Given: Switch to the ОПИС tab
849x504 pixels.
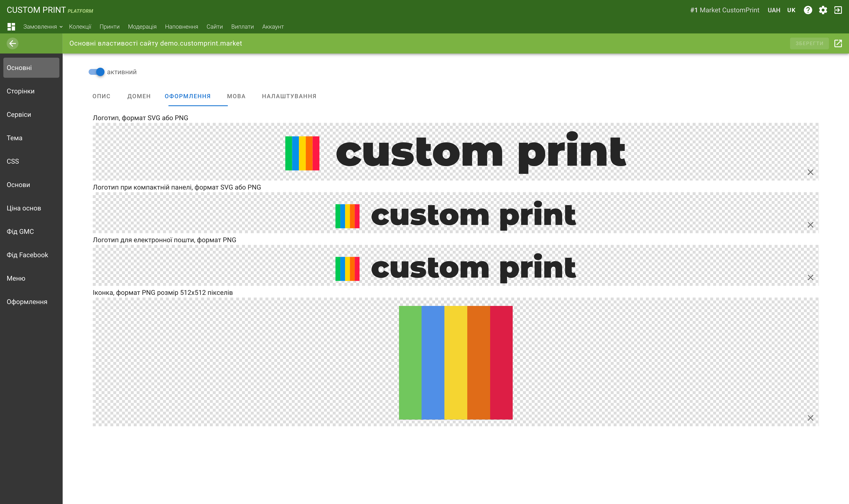Looking at the screenshot, I should pos(101,96).
